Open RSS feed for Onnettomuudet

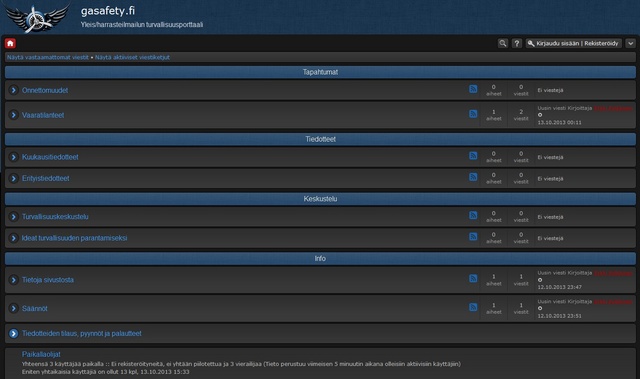tap(473, 89)
